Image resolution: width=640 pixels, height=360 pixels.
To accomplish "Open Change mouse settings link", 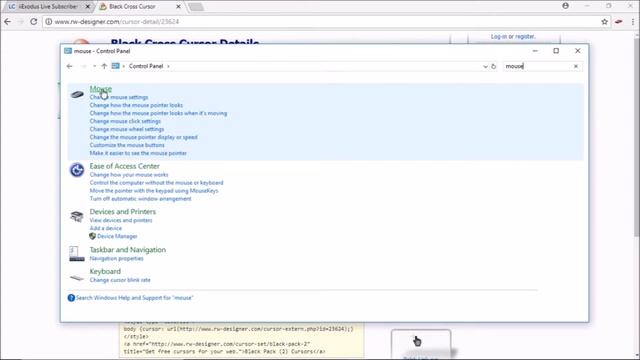I will pyautogui.click(x=119, y=97).
